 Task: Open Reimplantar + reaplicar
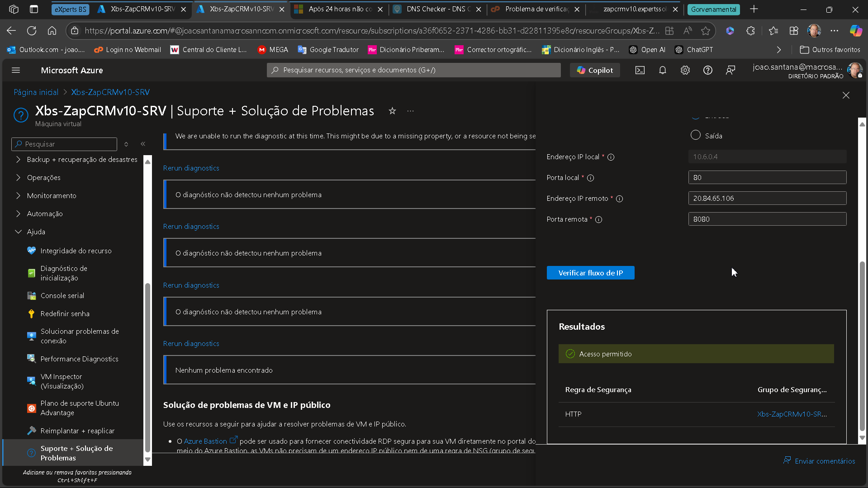point(77,431)
